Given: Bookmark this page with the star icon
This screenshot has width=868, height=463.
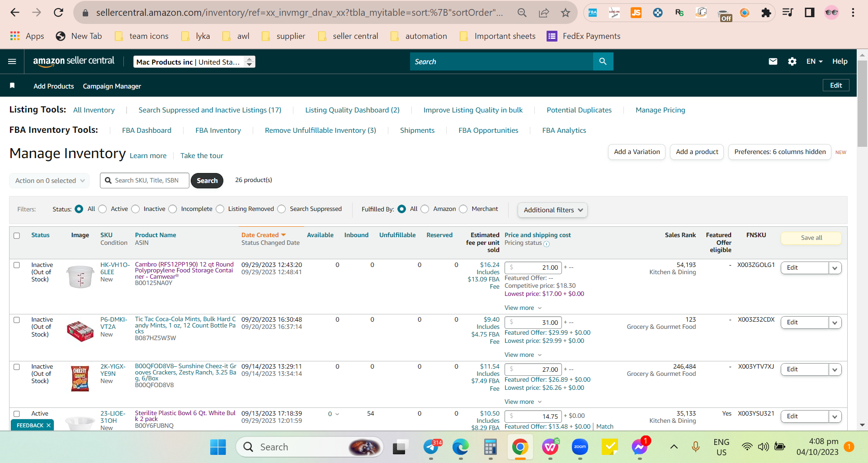Looking at the screenshot, I should point(565,13).
